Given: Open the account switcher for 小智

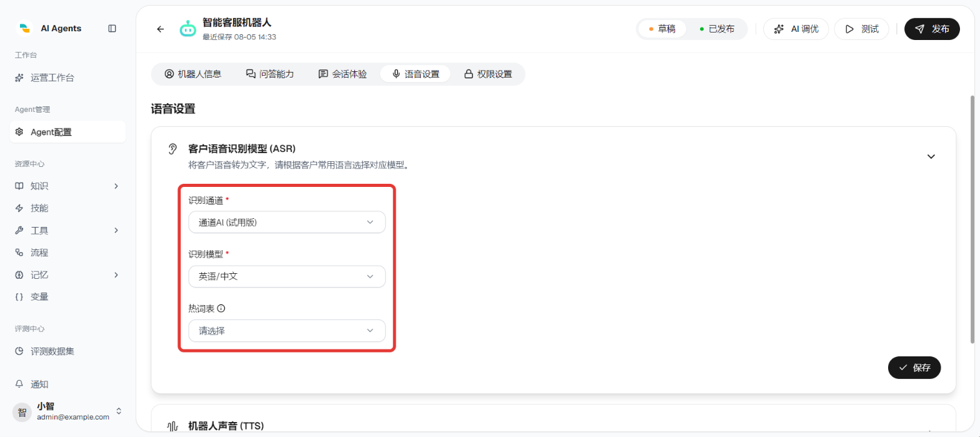Looking at the screenshot, I should (x=119, y=411).
